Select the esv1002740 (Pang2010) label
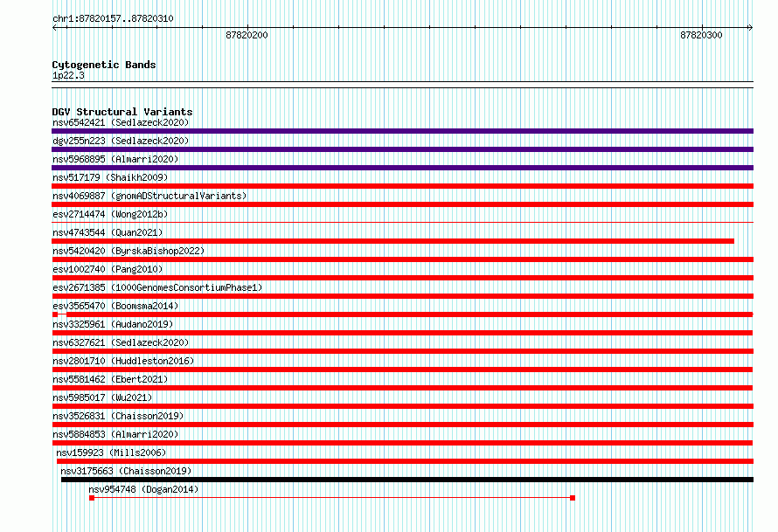 pos(108,269)
